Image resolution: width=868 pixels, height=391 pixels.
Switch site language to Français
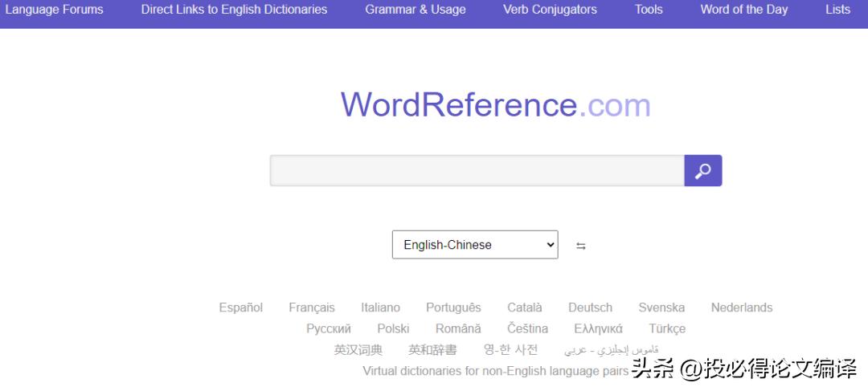pyautogui.click(x=312, y=308)
